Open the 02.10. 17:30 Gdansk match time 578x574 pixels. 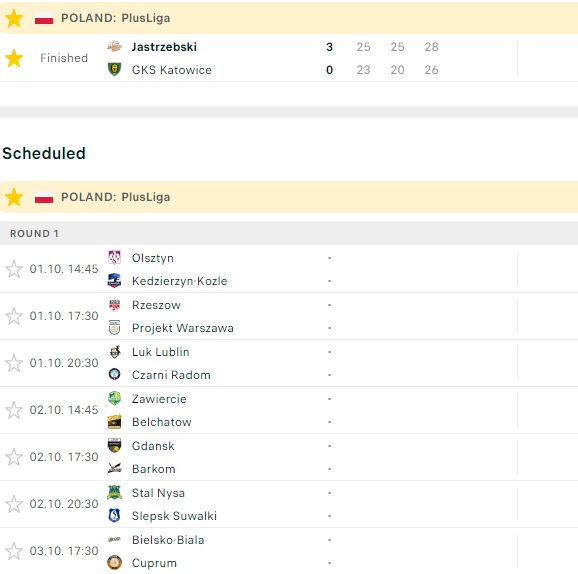[x=64, y=457]
